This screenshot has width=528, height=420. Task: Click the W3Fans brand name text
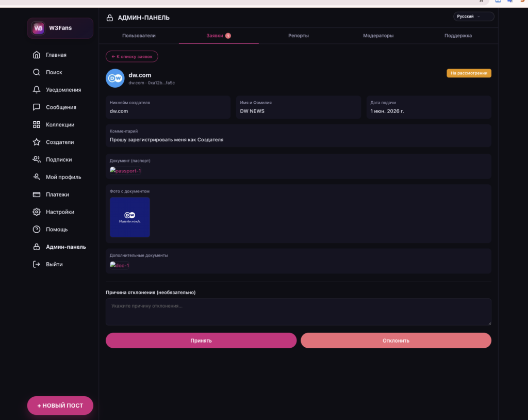[x=60, y=28]
